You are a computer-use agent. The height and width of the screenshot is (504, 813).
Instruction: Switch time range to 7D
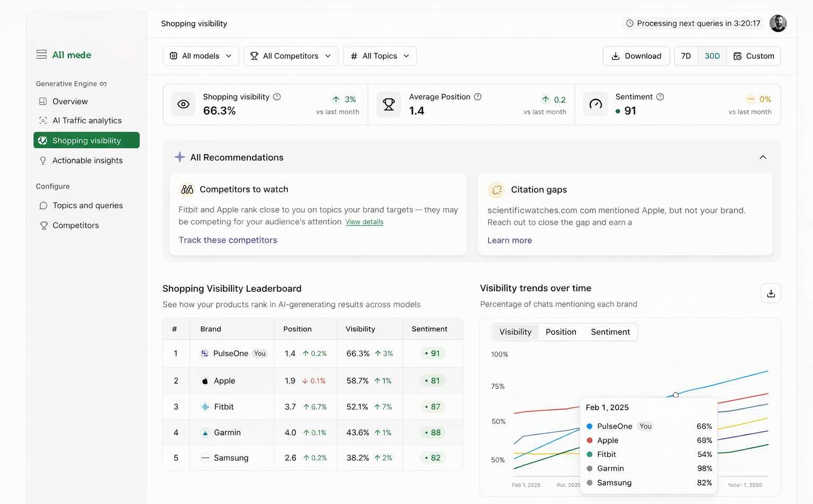[x=686, y=56]
